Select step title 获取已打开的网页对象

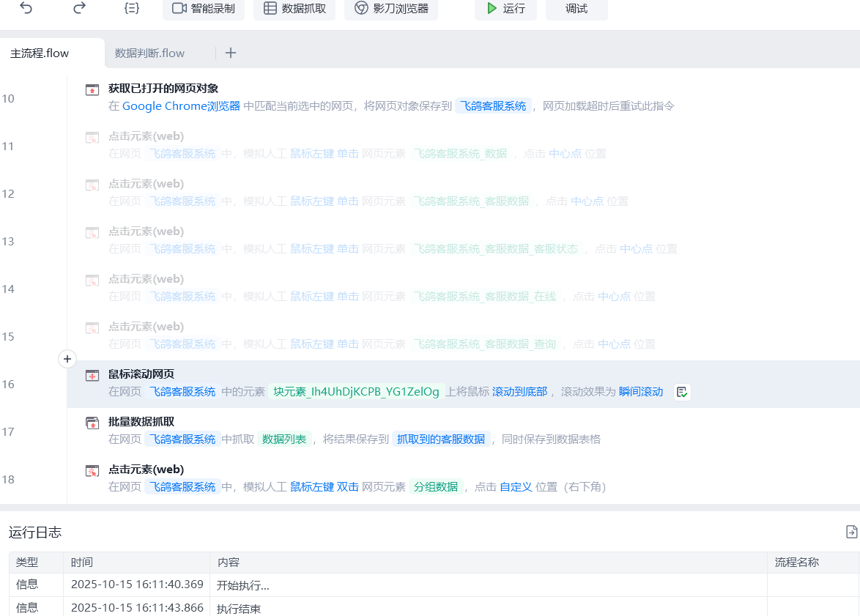pyautogui.click(x=163, y=89)
